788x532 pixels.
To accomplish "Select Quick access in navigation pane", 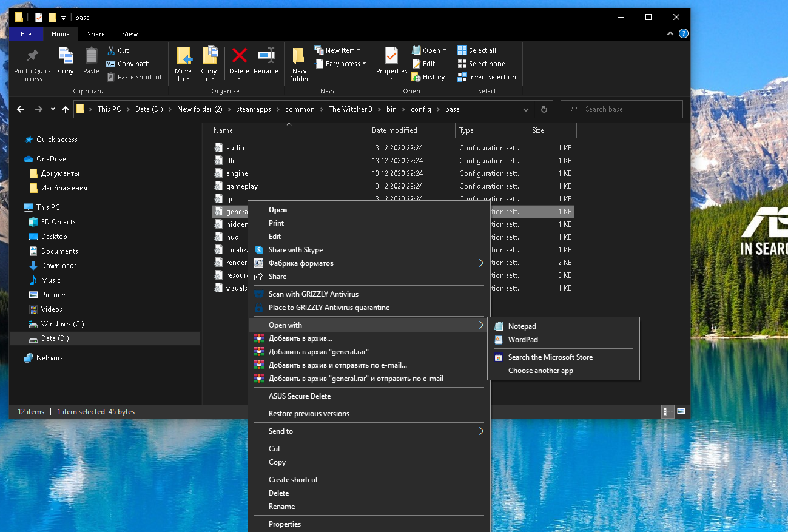I will [51, 140].
